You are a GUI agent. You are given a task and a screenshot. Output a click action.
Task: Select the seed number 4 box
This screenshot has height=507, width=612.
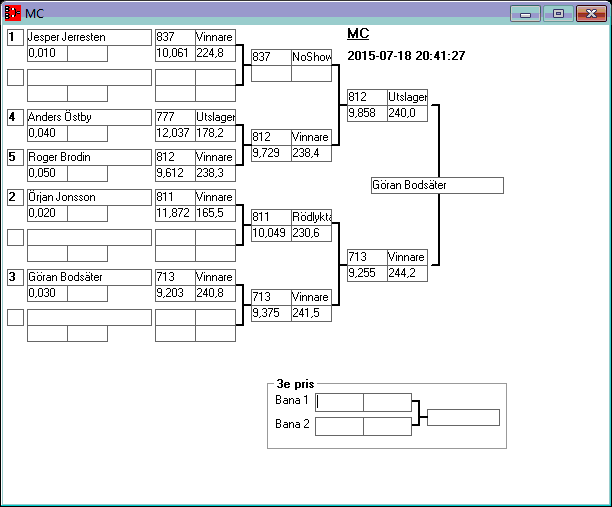[15, 117]
